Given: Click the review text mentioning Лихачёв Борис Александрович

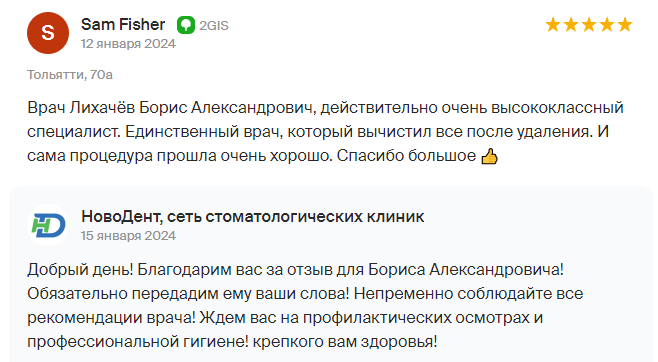Looking at the screenshot, I should click(x=325, y=132).
